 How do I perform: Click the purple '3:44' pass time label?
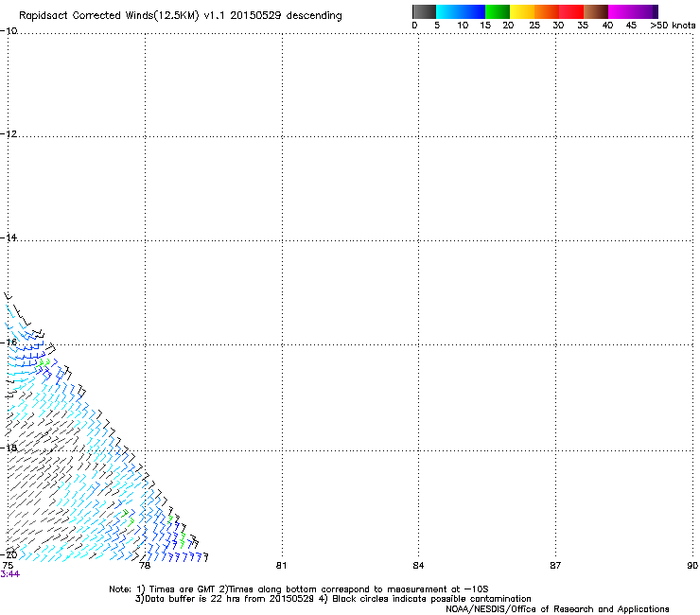[x=9, y=574]
